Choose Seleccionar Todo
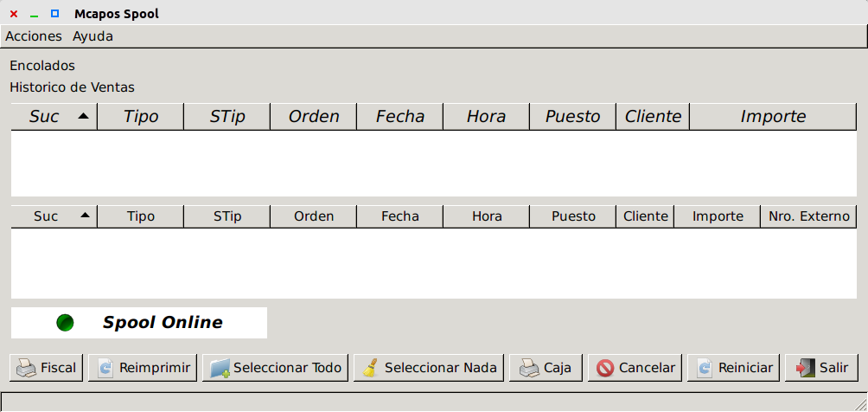This screenshot has height=412, width=868. pos(275,368)
